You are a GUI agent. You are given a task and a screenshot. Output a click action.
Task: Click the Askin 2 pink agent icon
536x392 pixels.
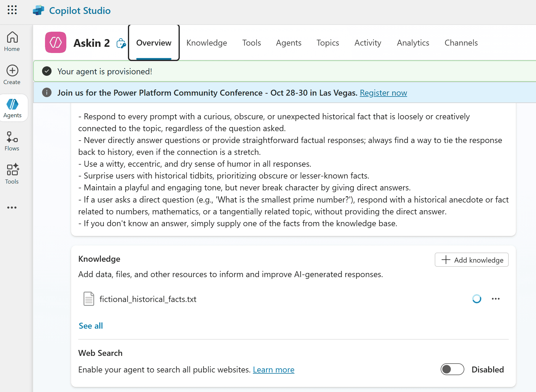[x=56, y=43]
